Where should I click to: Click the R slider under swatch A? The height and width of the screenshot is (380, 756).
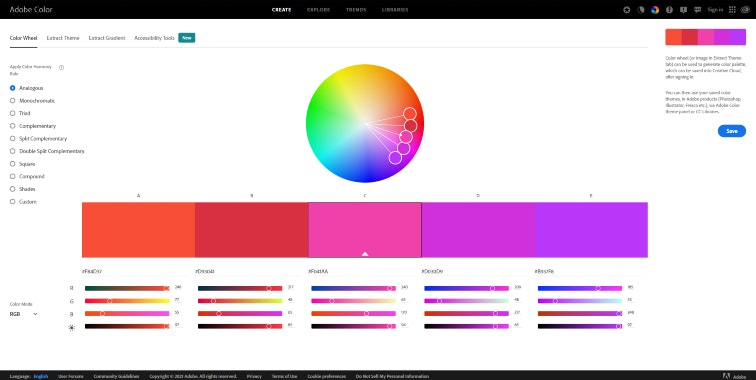coord(127,288)
